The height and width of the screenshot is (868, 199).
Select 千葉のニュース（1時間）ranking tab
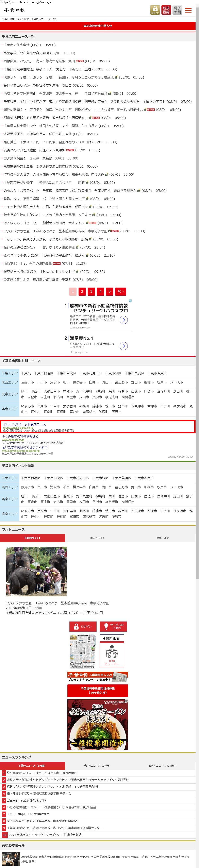[32, 766]
